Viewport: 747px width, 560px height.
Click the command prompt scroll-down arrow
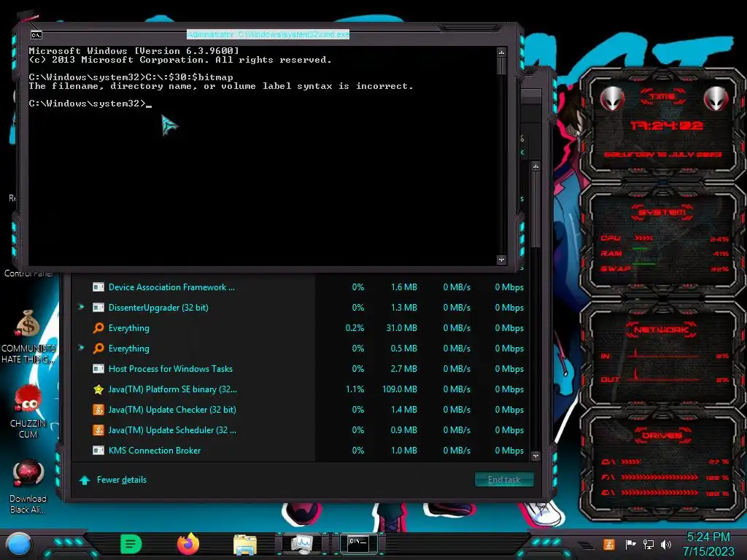(x=501, y=260)
